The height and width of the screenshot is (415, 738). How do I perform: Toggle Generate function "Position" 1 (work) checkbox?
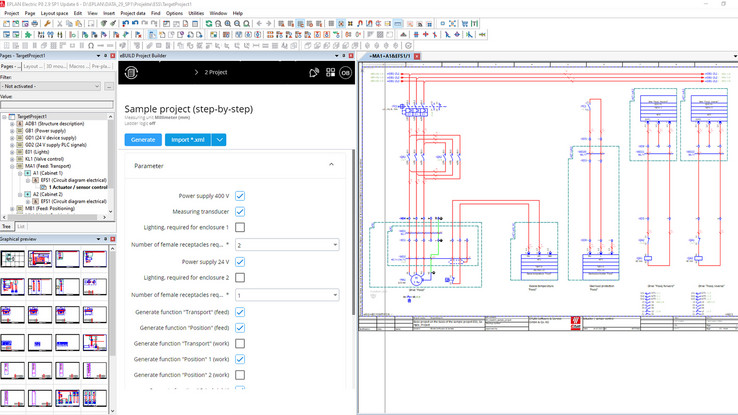[240, 359]
